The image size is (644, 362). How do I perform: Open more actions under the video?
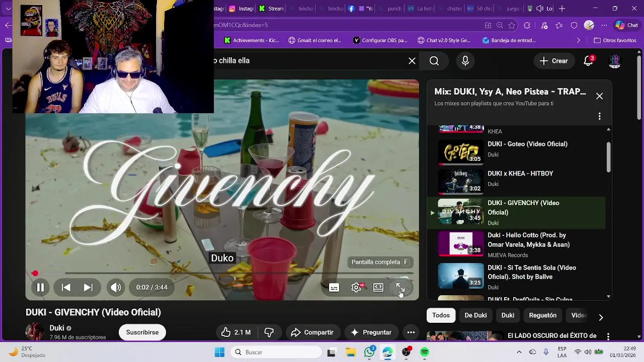click(x=411, y=332)
